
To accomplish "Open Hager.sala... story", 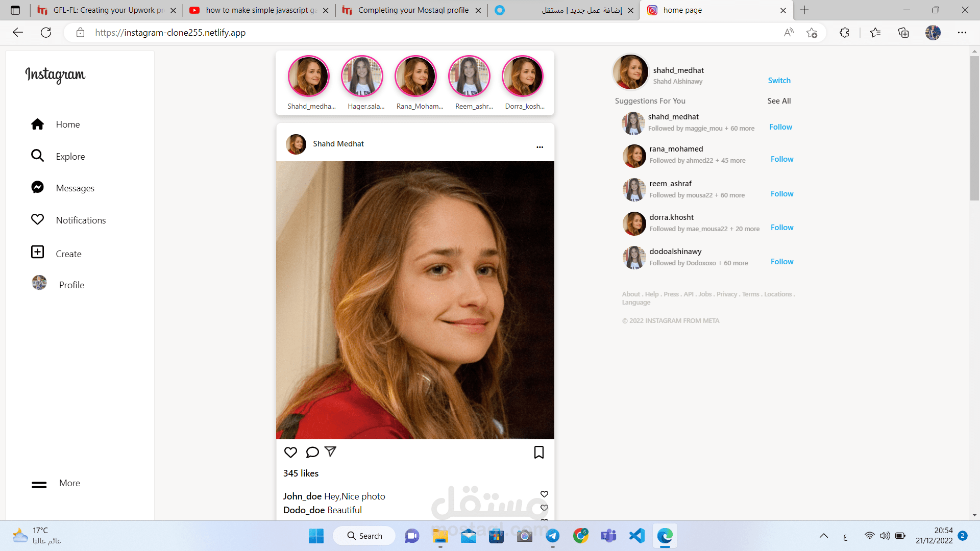I will coord(362,76).
